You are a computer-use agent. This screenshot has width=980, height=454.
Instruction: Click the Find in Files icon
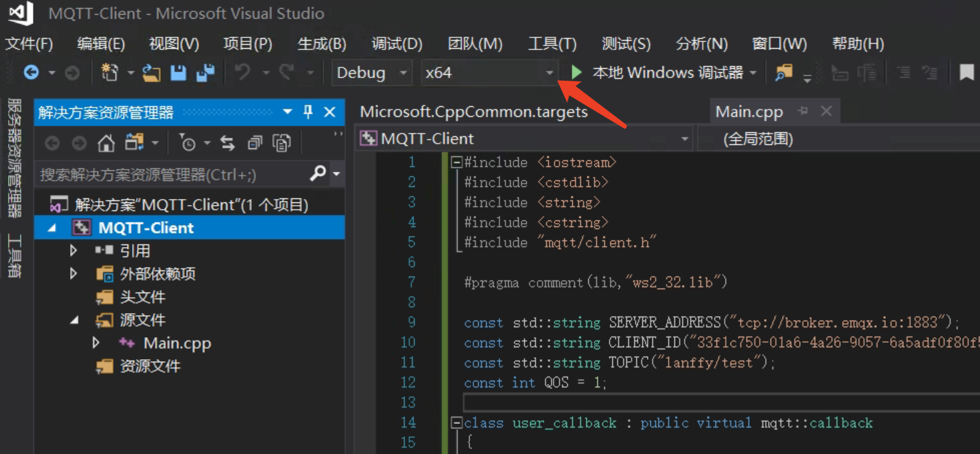tap(784, 72)
